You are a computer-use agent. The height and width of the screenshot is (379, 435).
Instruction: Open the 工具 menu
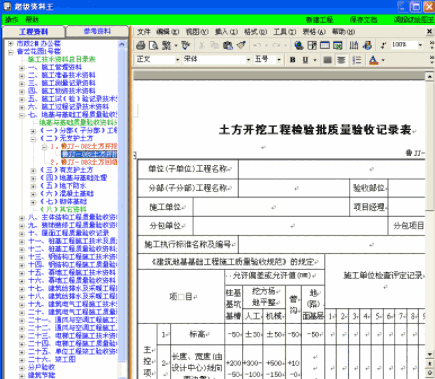pyautogui.click(x=285, y=32)
